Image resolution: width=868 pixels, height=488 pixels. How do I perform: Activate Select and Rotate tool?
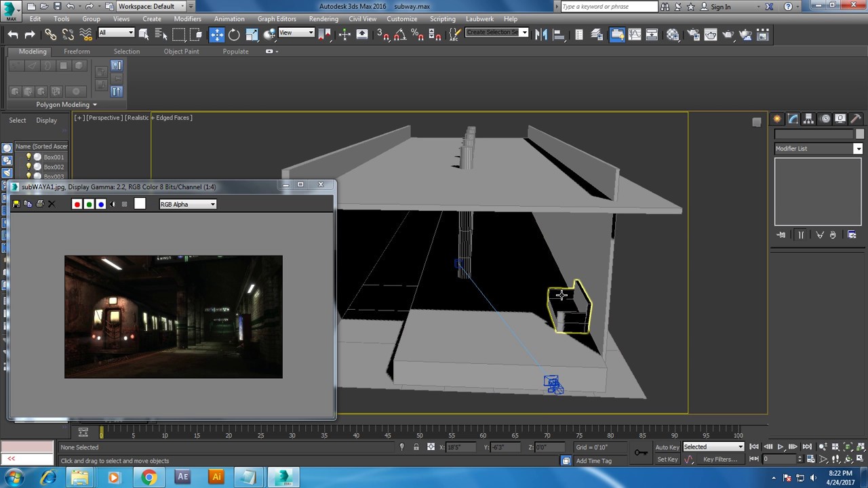234,35
